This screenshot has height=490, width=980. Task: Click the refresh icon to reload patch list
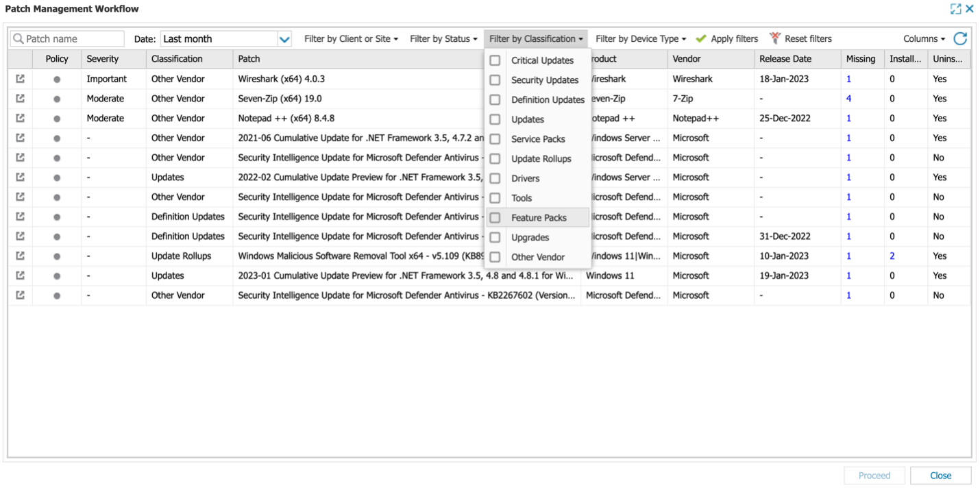(959, 38)
